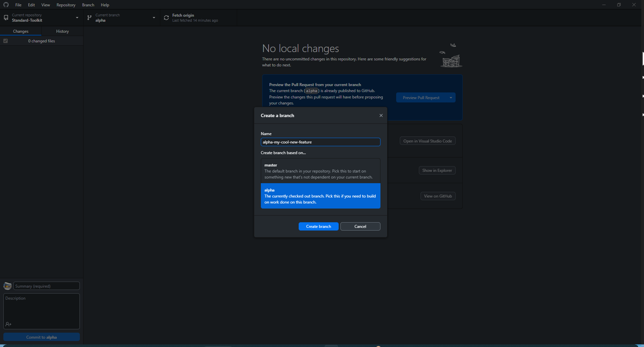Image resolution: width=644 pixels, height=347 pixels.
Task: Open the Branch menu
Action: (x=88, y=5)
